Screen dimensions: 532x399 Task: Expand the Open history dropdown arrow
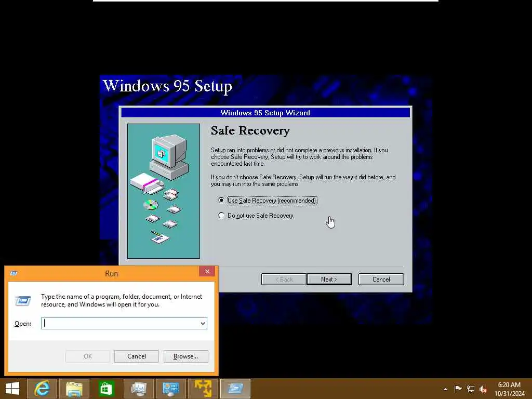(203, 323)
